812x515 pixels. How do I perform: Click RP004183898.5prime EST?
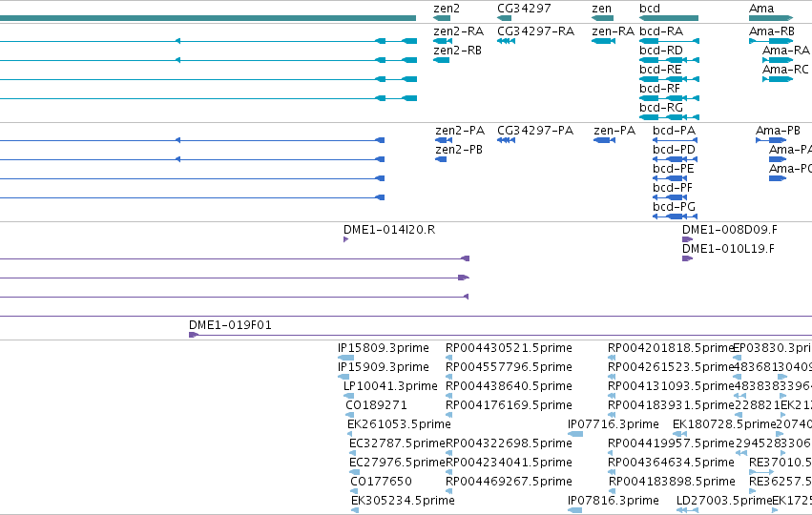(612, 492)
